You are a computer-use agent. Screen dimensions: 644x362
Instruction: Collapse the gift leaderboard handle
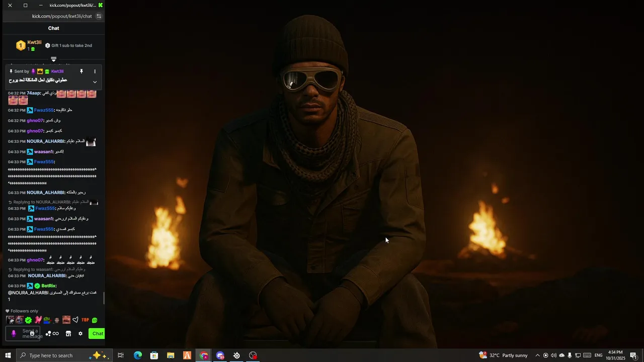[x=54, y=59]
